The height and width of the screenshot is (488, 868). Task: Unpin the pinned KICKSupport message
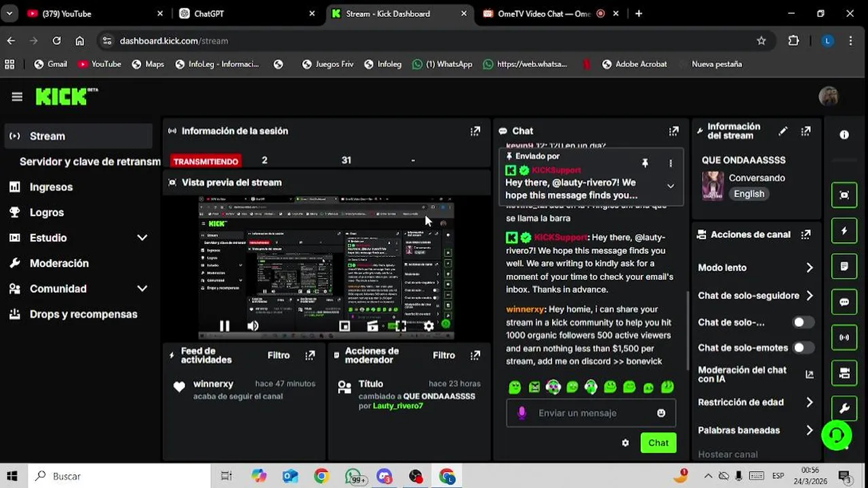coord(645,163)
